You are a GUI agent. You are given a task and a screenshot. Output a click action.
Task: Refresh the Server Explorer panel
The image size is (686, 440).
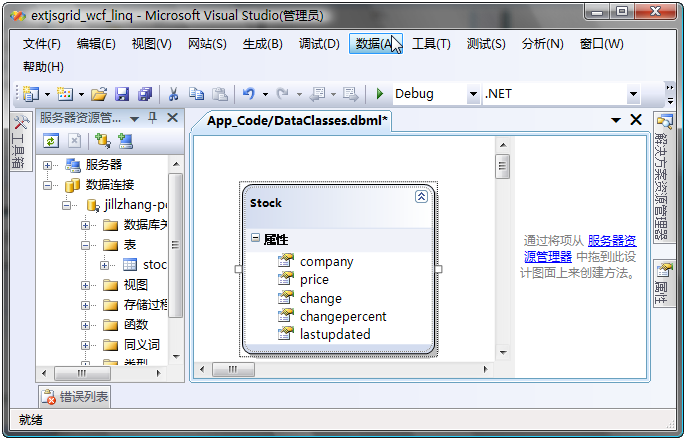[51, 141]
